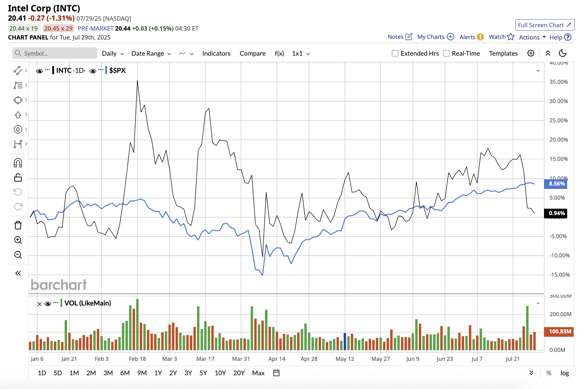
Task: Click the VOL green color marker
Action: [61, 303]
